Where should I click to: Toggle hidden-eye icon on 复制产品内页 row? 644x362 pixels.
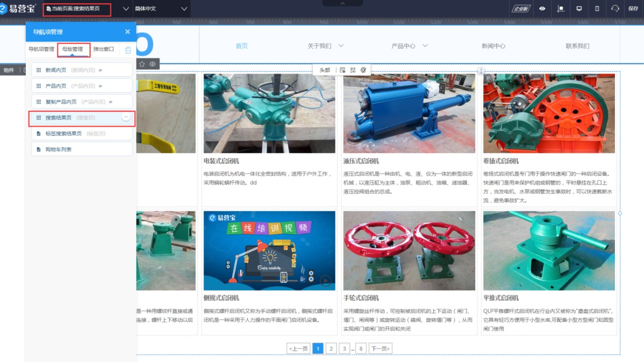pyautogui.click(x=111, y=102)
